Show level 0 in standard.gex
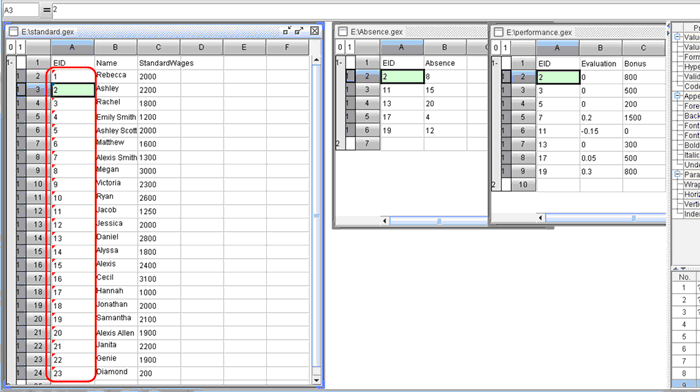This screenshot has height=392, width=700. point(11,47)
